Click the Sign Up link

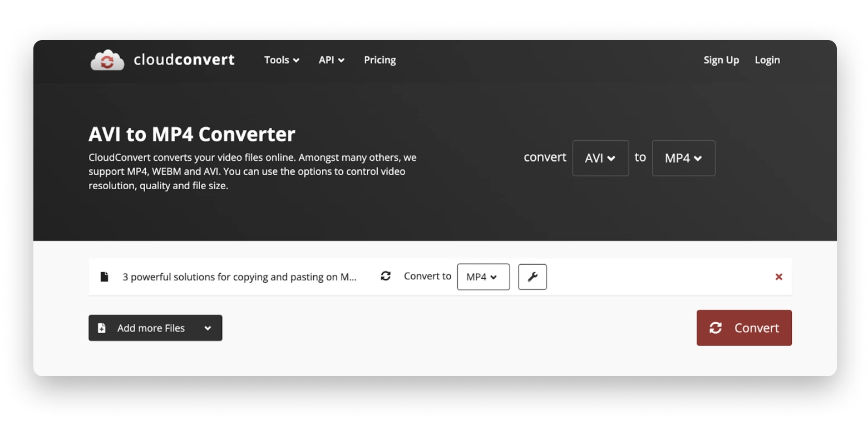click(x=721, y=60)
